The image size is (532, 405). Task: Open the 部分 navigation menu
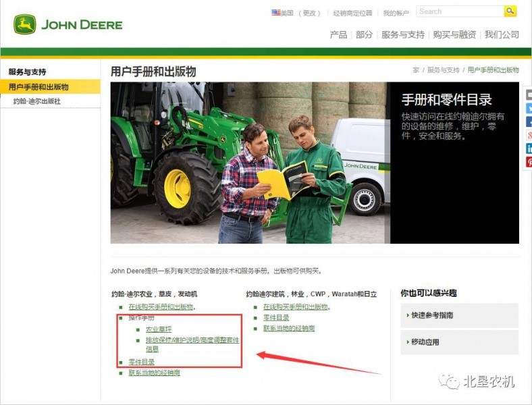click(364, 34)
